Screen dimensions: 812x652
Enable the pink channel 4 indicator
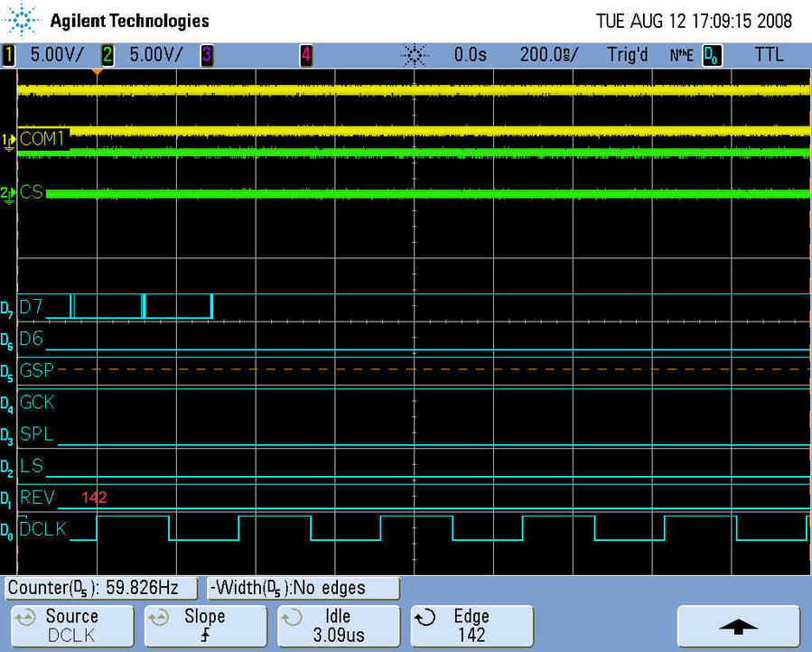(305, 55)
